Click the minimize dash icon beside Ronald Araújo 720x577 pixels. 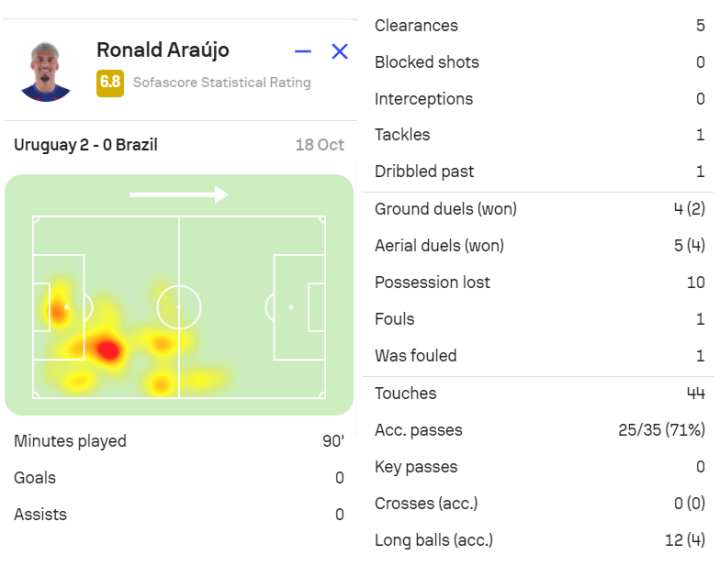pos(303,52)
